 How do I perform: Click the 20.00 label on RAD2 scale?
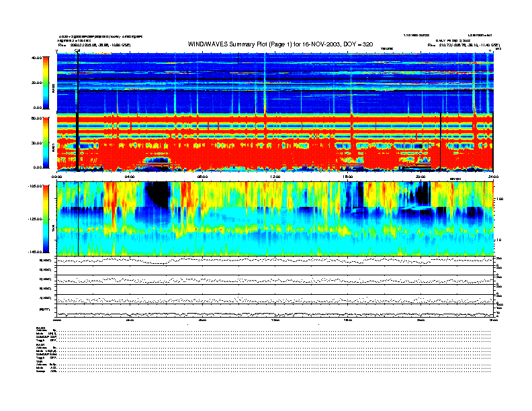pos(37,83)
